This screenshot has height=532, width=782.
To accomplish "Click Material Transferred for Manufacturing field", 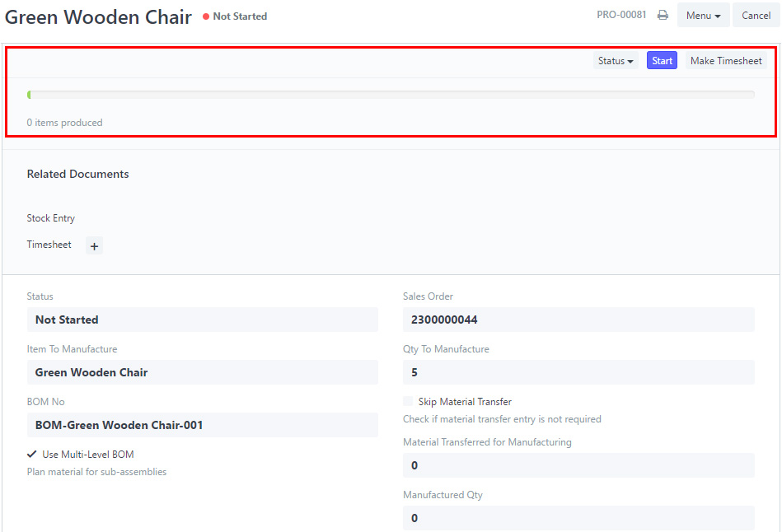I will tap(578, 465).
